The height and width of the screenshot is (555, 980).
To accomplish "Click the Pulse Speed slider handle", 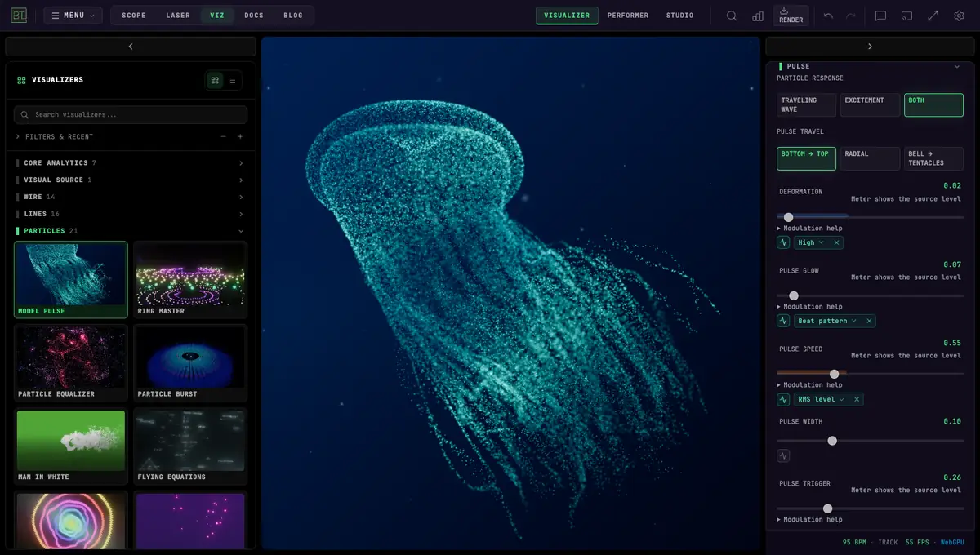I will pos(834,374).
